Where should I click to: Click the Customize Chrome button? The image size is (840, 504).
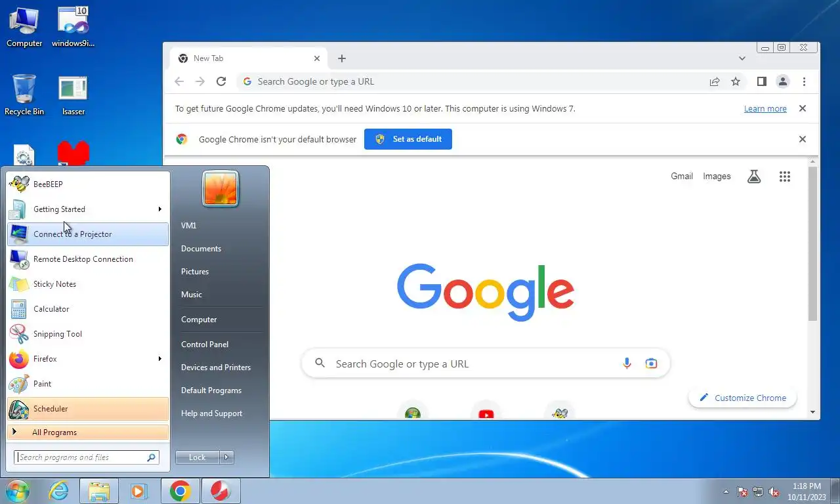(x=742, y=398)
